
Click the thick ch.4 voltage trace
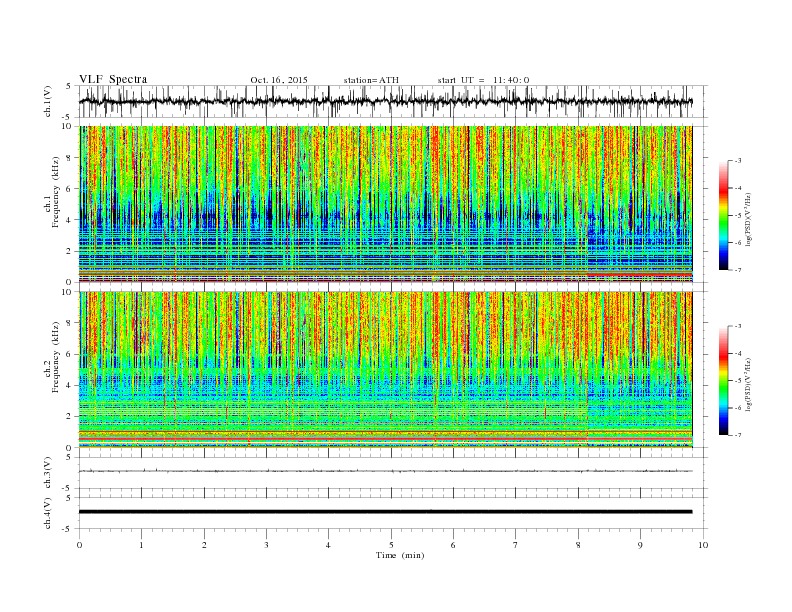coord(385,512)
